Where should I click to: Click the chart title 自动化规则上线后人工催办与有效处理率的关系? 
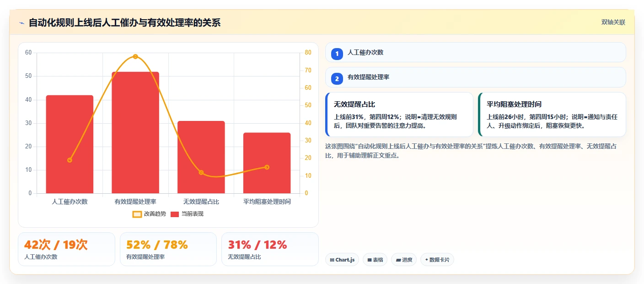[x=124, y=23]
